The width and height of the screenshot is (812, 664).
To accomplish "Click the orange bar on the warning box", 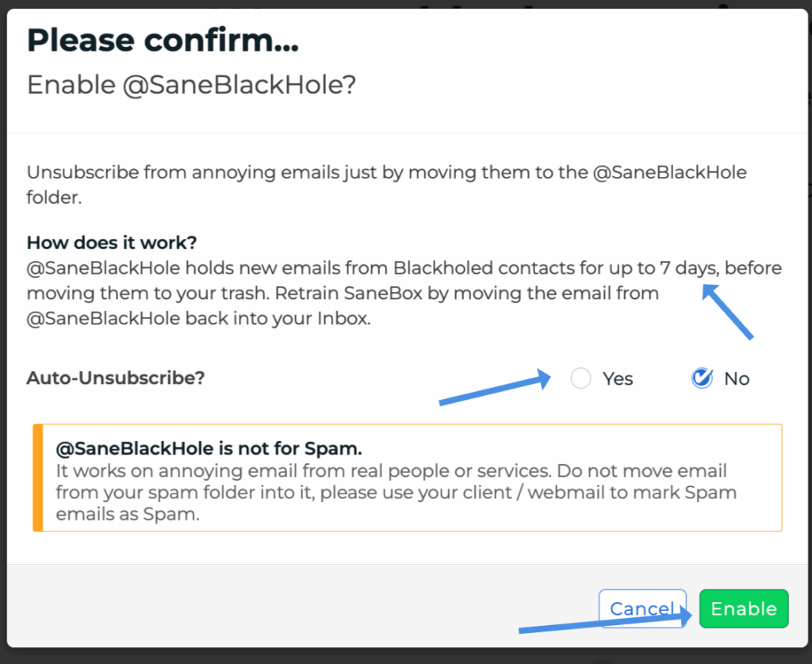I will [x=37, y=477].
